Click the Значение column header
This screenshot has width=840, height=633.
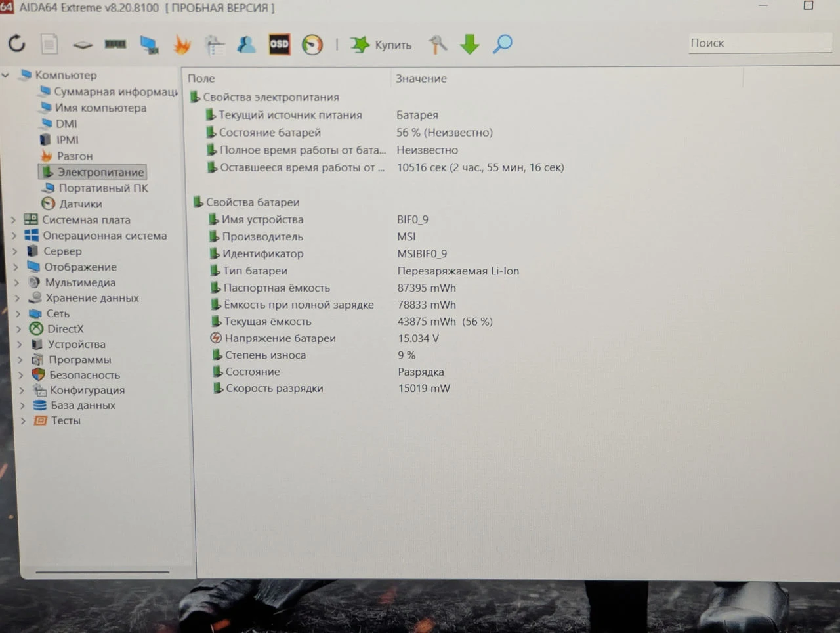(421, 78)
